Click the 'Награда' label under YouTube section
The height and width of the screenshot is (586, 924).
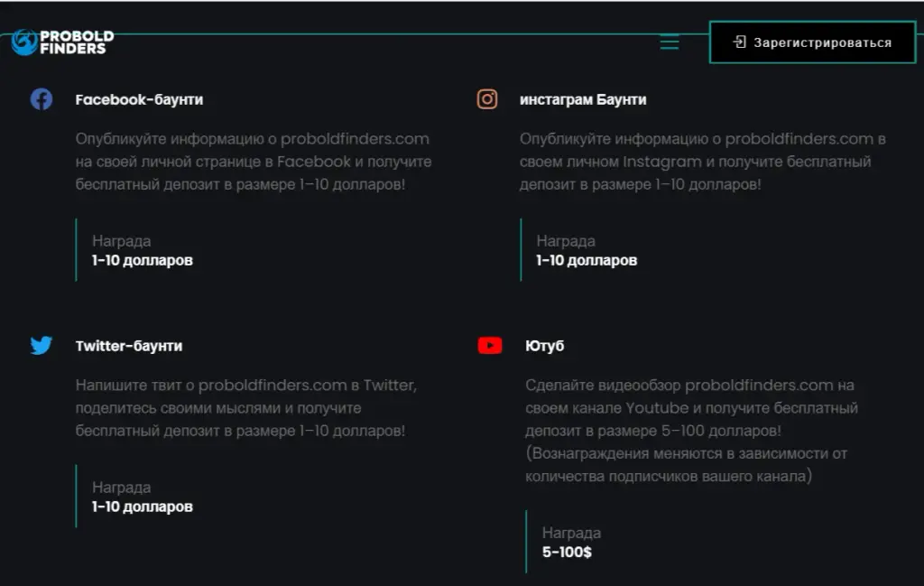571,533
